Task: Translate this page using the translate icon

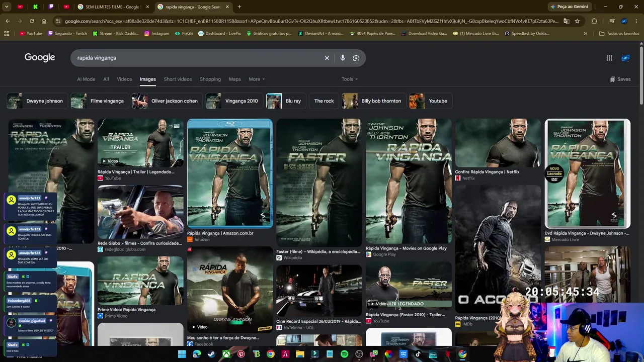Action: click(x=566, y=21)
